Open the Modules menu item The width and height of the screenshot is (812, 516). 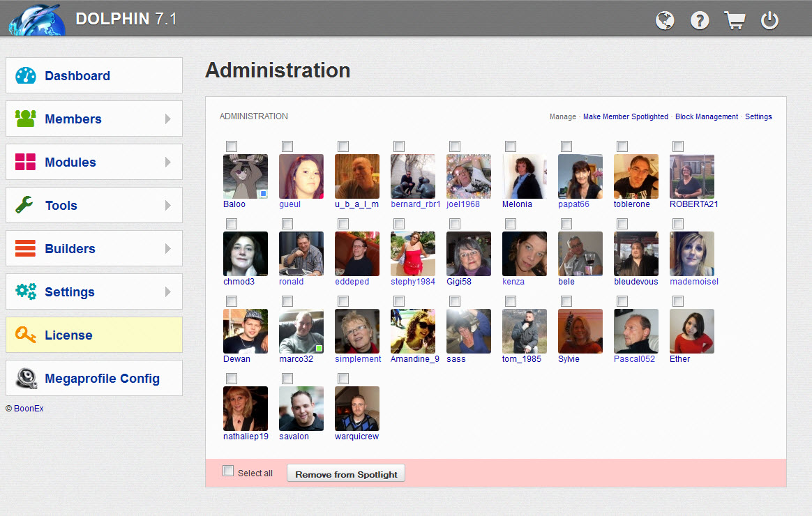point(94,162)
